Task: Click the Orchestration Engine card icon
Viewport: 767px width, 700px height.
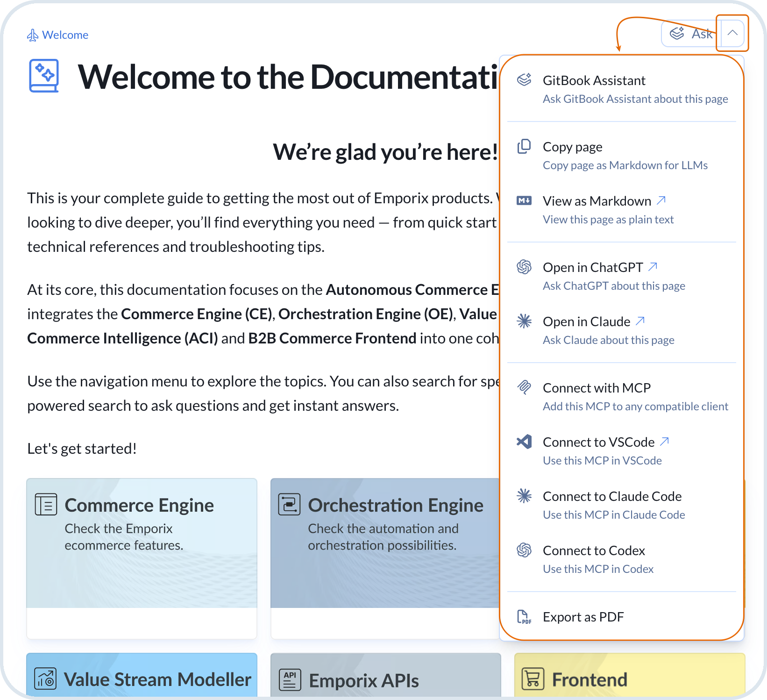Action: point(290,505)
